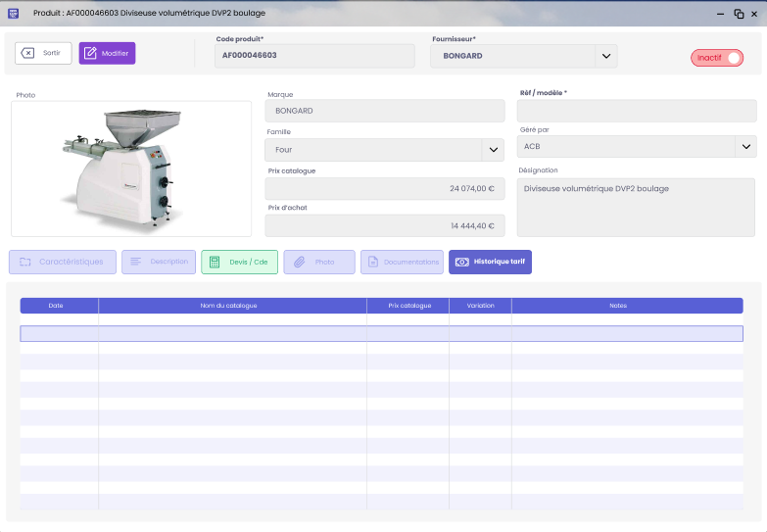The width and height of the screenshot is (767, 532).
Task: Click the app logo icon in title bar
Action: point(13,13)
